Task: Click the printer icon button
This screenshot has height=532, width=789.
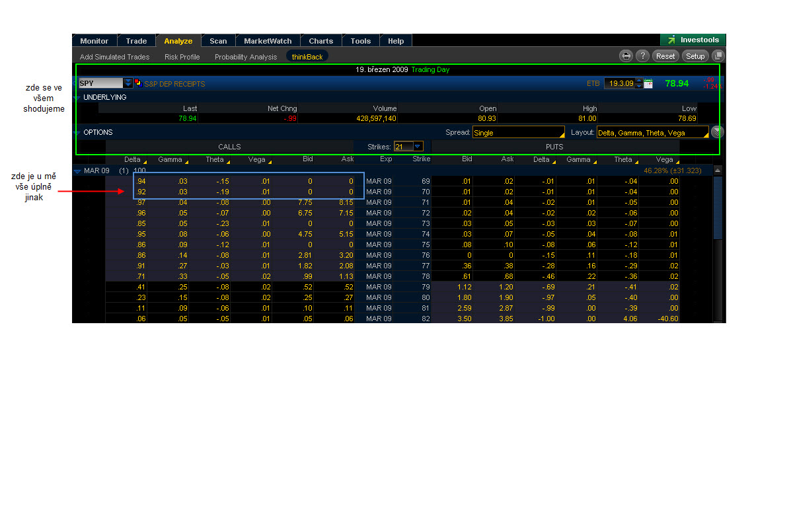Action: [626, 56]
